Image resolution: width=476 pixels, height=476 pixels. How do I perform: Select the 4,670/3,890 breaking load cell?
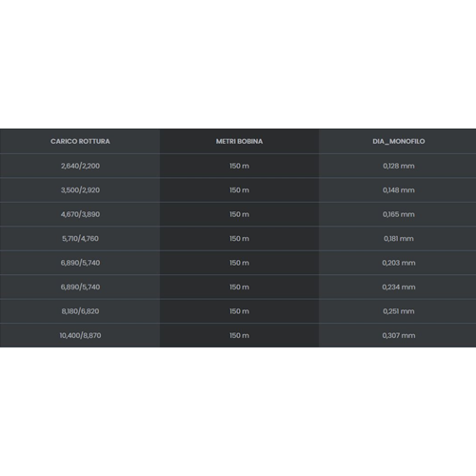pos(80,214)
